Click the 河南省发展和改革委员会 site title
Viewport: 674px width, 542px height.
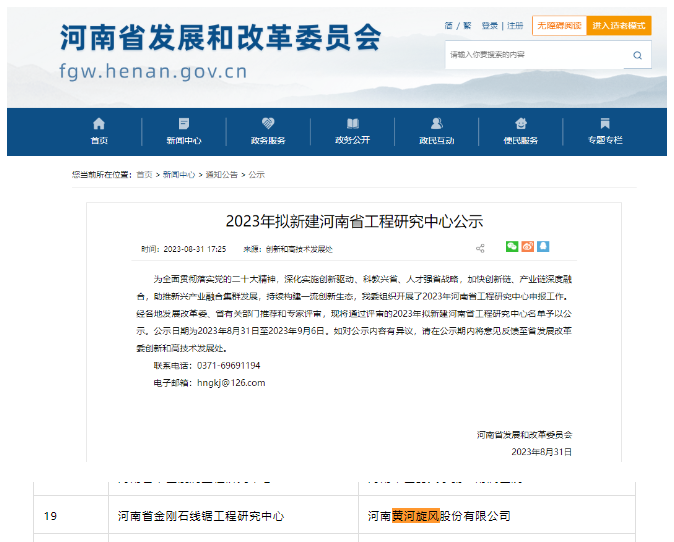[221, 38]
